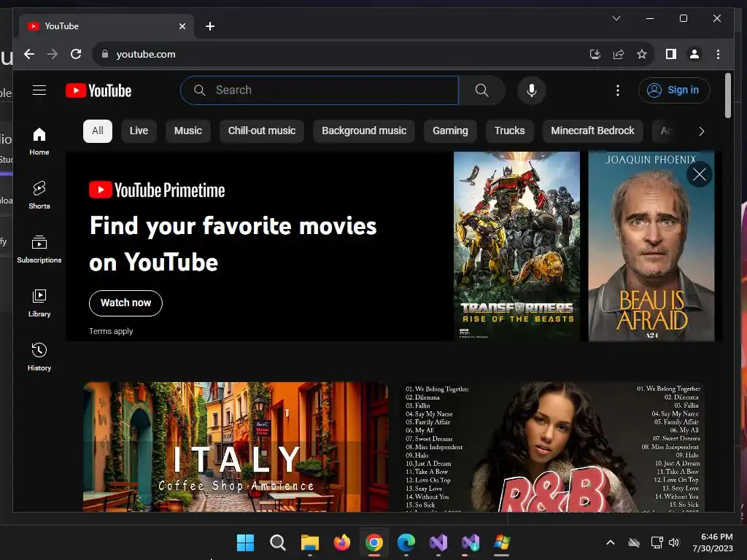Viewport: 747px width, 560px height.
Task: Reload the YouTube page
Action: click(x=76, y=54)
